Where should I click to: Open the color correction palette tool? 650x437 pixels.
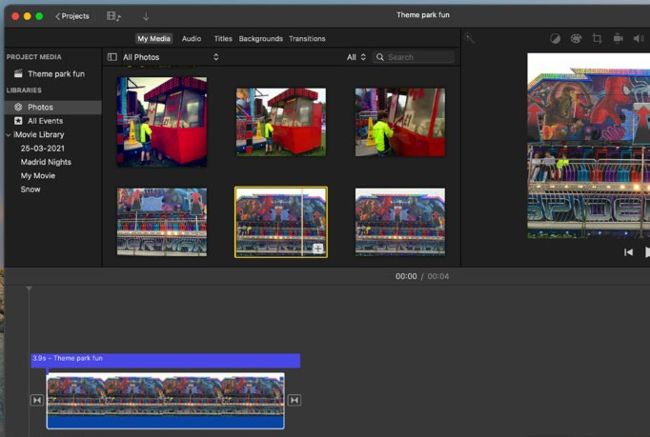click(576, 38)
